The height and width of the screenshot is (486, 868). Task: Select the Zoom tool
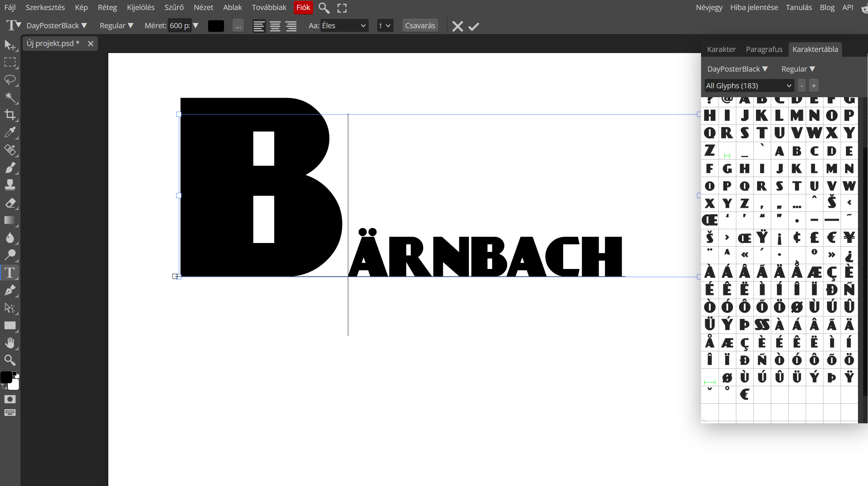tap(10, 360)
